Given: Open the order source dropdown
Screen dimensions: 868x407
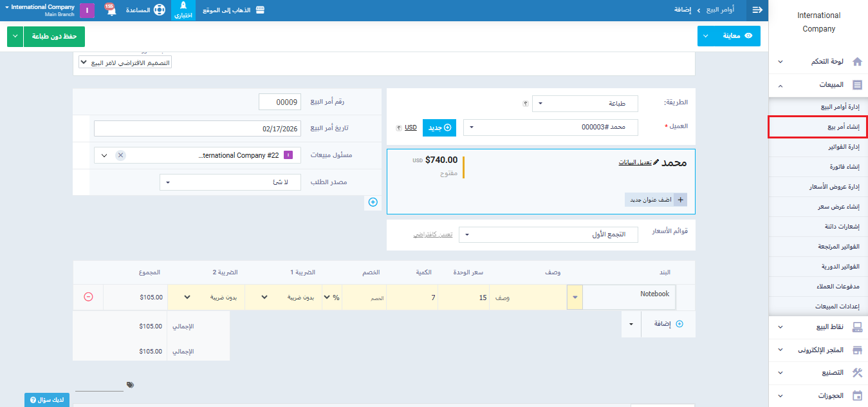Looking at the screenshot, I should 230,182.
